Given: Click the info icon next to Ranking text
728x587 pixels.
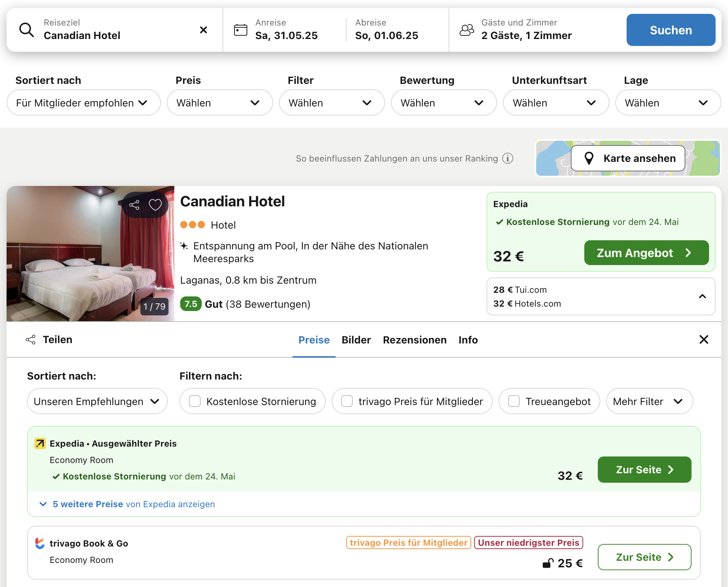Looking at the screenshot, I should point(508,158).
